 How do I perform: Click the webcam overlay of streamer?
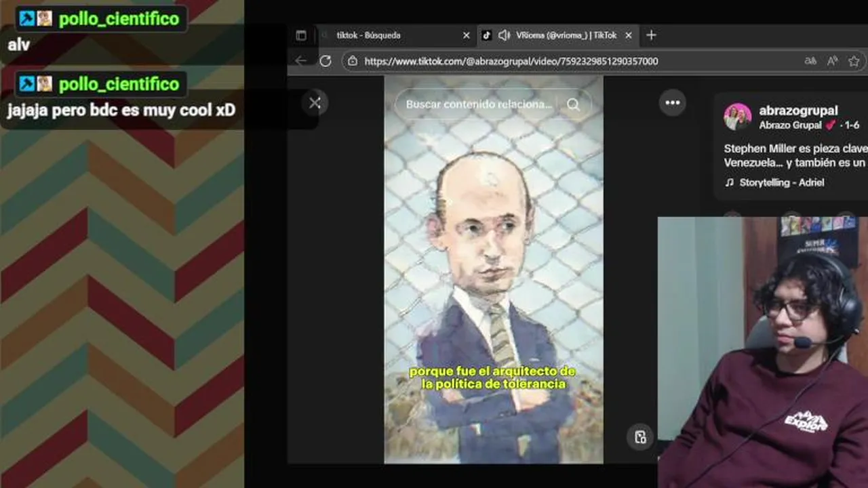pyautogui.click(x=763, y=352)
